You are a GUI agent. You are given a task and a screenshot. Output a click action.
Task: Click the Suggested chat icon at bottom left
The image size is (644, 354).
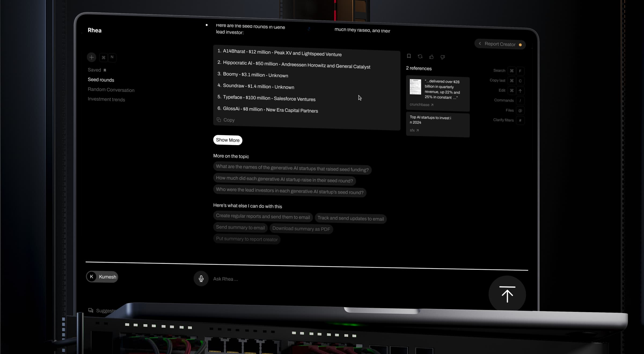point(91,310)
